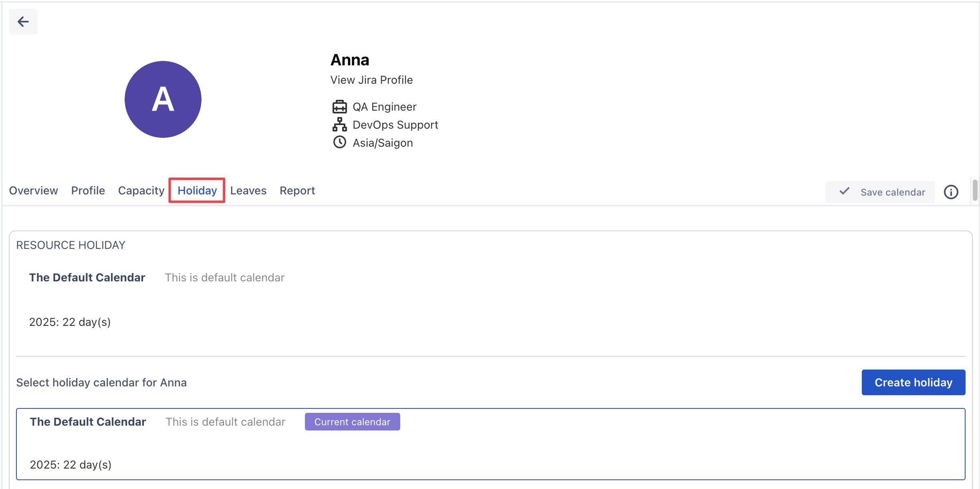Click the team hierarchy icon beside DevOps Support
Screen dimensions: 980x489
(x=339, y=125)
